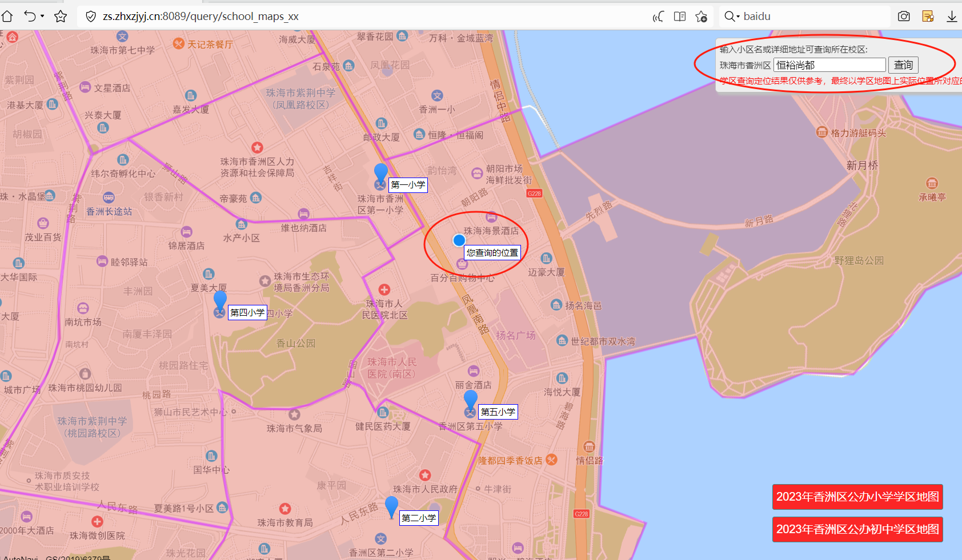Click the 查询 search button

point(903,65)
